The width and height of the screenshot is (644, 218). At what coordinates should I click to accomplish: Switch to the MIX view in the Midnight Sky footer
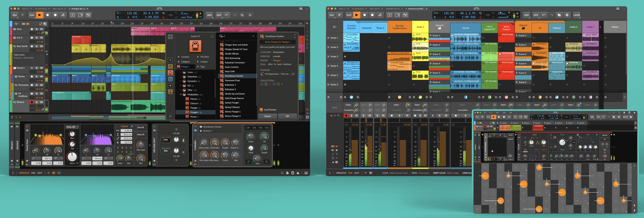33,173
